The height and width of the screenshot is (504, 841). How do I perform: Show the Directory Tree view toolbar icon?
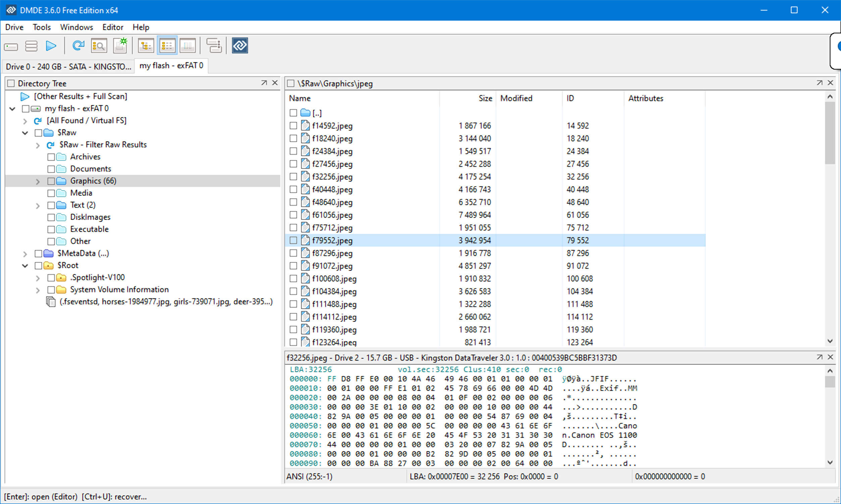pyautogui.click(x=146, y=46)
